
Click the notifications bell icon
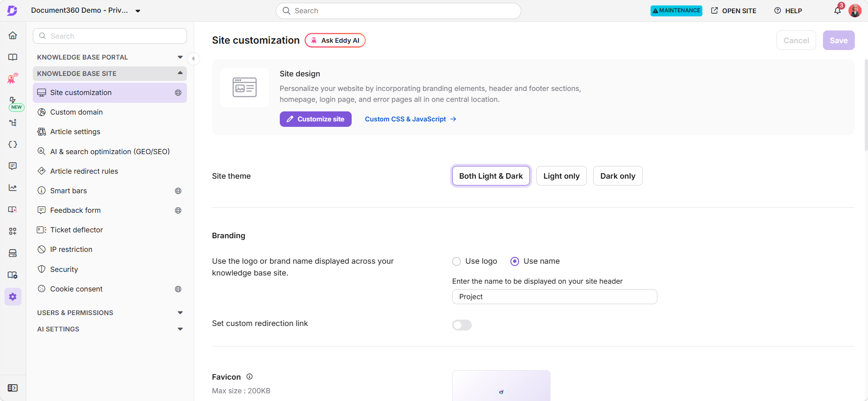838,10
